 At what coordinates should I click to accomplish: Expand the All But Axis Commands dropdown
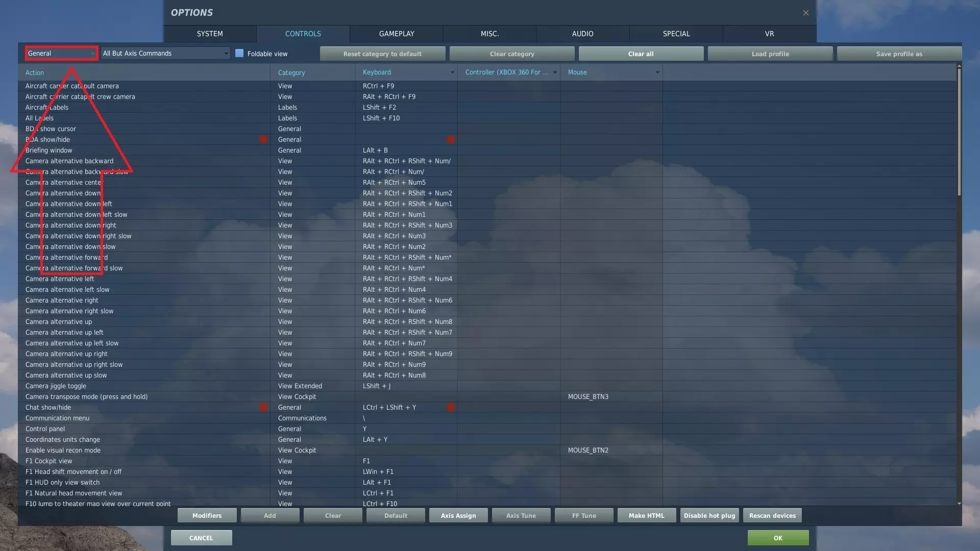[165, 54]
